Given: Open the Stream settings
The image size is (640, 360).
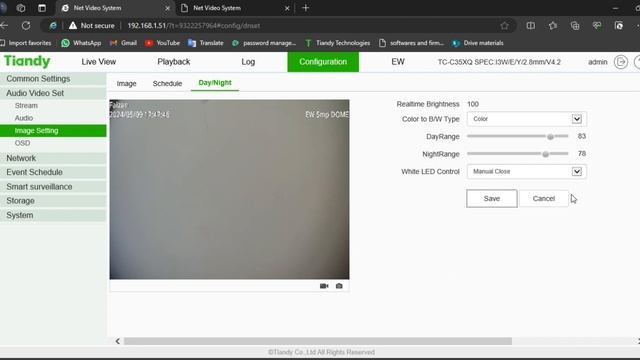Looking at the screenshot, I should [x=26, y=105].
